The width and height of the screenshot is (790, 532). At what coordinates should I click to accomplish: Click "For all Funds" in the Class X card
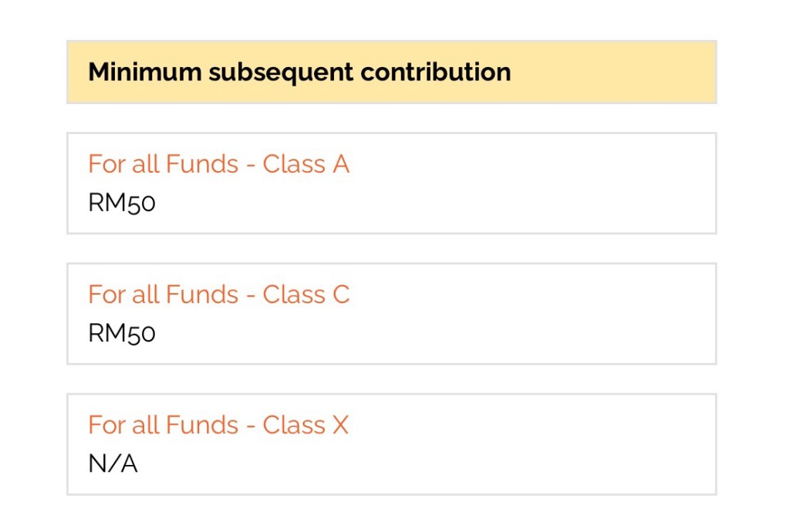click(164, 425)
